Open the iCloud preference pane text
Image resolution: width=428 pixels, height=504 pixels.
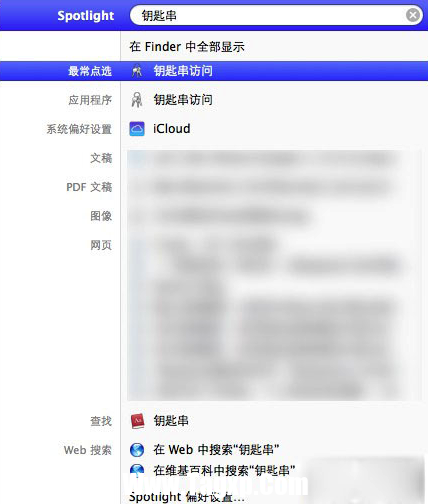[x=172, y=129]
